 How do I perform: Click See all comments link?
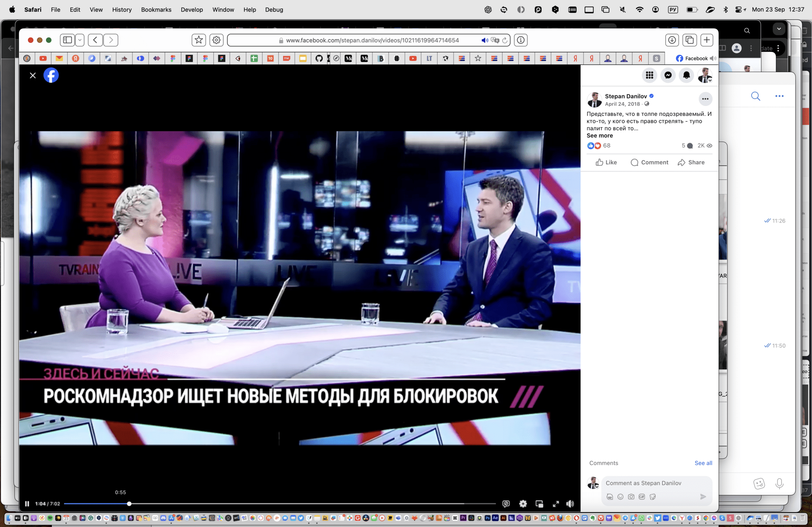click(x=703, y=463)
